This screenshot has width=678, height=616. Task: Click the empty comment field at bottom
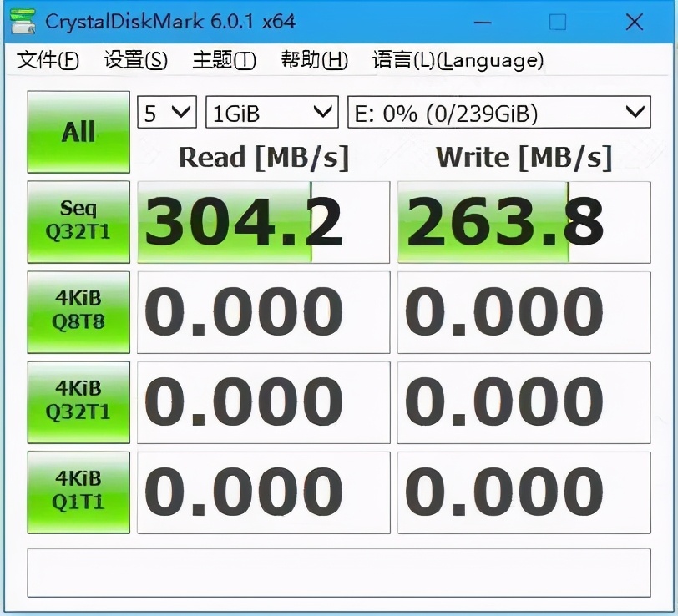338,573
